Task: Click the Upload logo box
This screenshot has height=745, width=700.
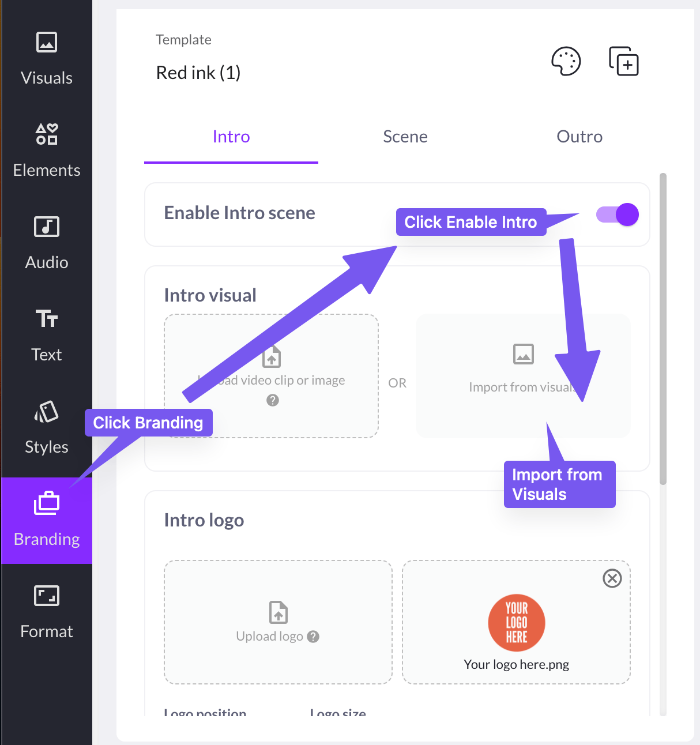Action: [278, 622]
